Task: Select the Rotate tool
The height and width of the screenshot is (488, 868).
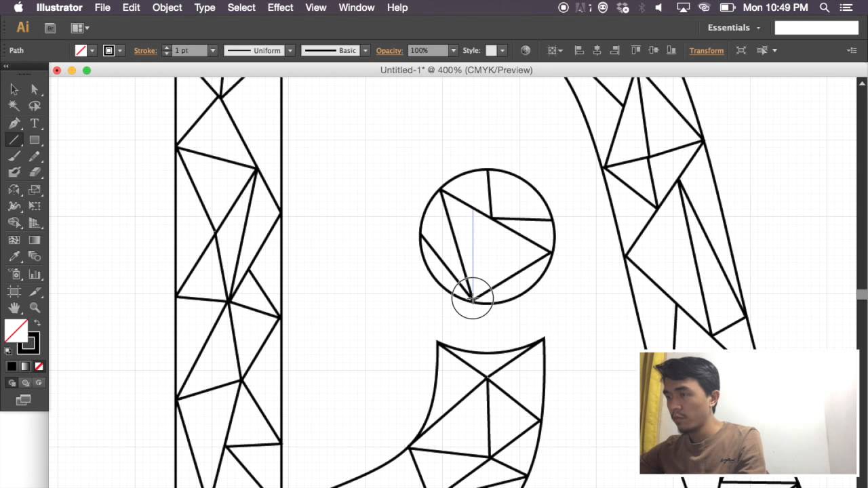Action: point(14,190)
